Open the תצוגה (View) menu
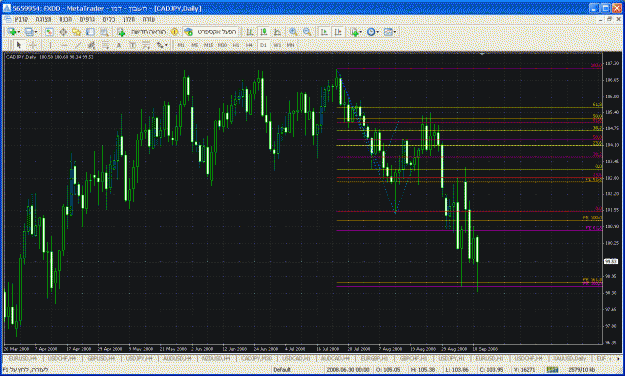Image resolution: width=625 pixels, height=376 pixels. (x=43, y=19)
